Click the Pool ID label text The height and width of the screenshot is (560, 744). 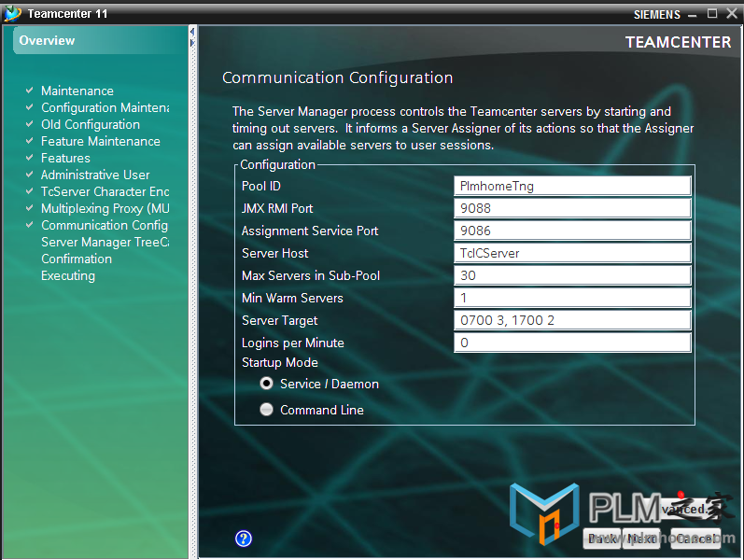[261, 186]
